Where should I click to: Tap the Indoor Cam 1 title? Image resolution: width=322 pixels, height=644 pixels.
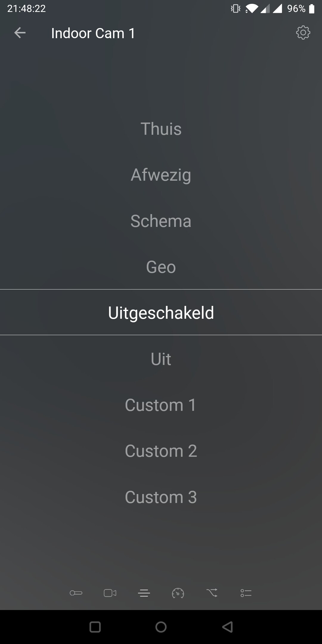(x=93, y=33)
